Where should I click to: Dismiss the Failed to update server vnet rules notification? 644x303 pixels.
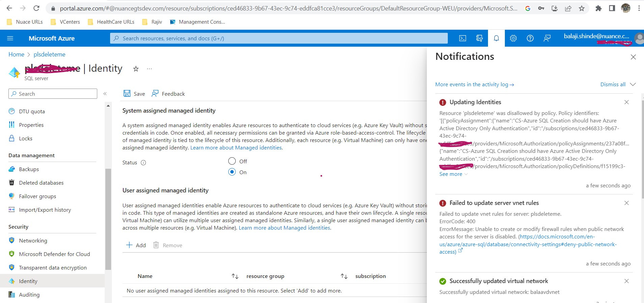(x=626, y=203)
